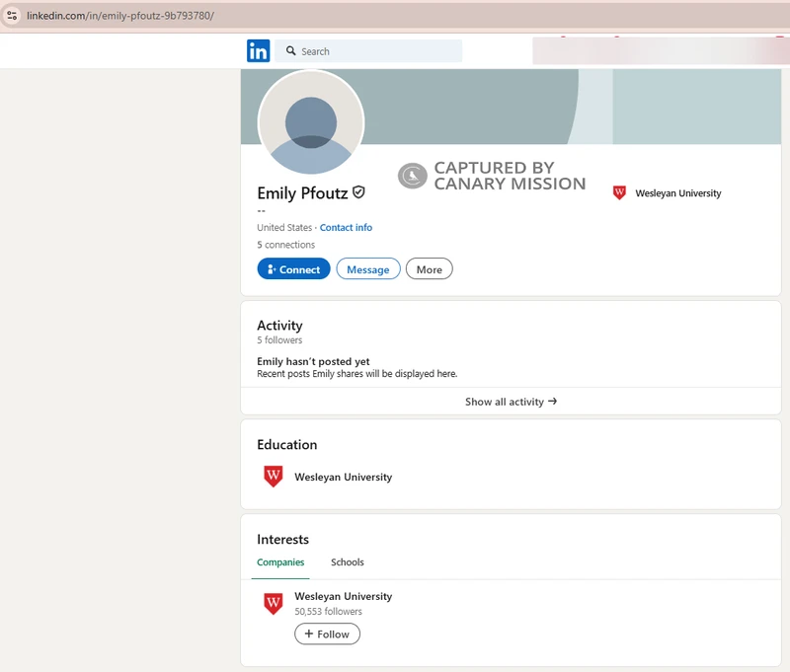Viewport: 790px width, 672px height.
Task: Click Wesleyan University logo under Education
Action: (274, 477)
